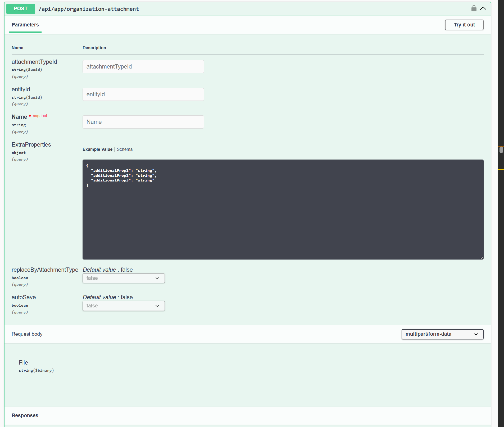Click the authorization lock icon
Viewport: 504px width, 427px height.
474,8
